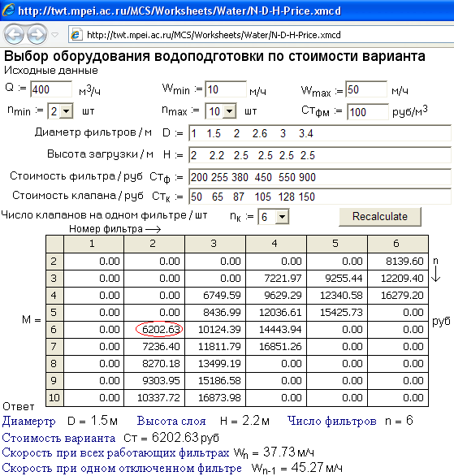Select the table cell with 9255.44
The height and width of the screenshot is (476, 454).
337,278
